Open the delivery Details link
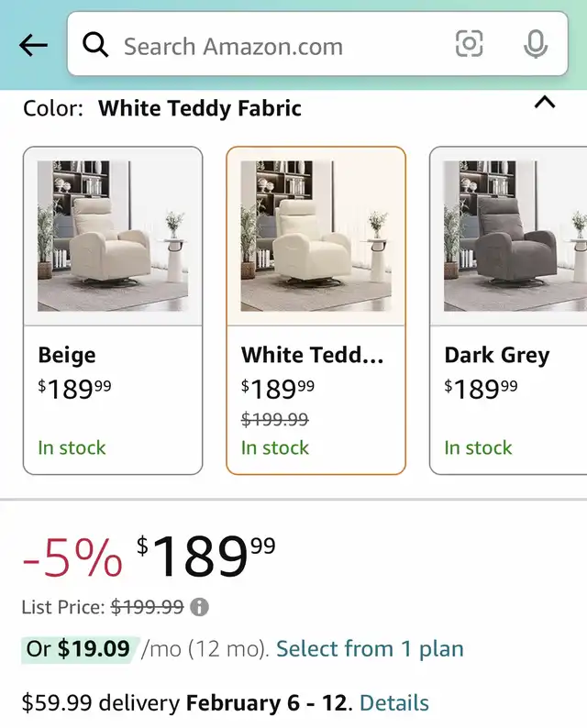 click(x=394, y=703)
